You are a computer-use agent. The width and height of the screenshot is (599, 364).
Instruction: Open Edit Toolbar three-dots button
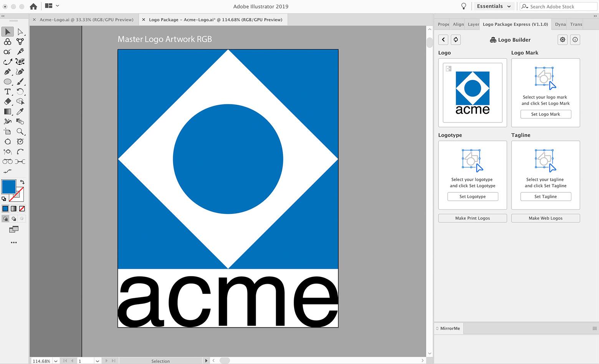tap(14, 243)
